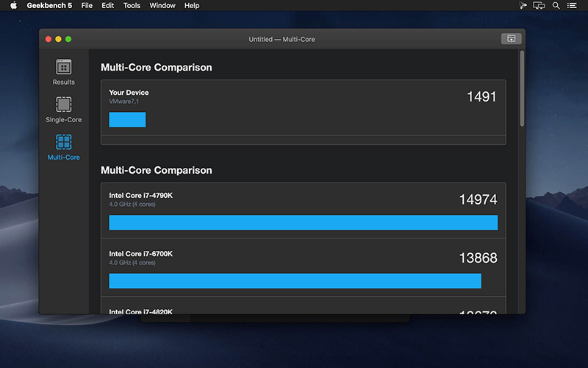The height and width of the screenshot is (368, 588).
Task: Click the Untitled — Multi-Core window title
Action: click(282, 39)
